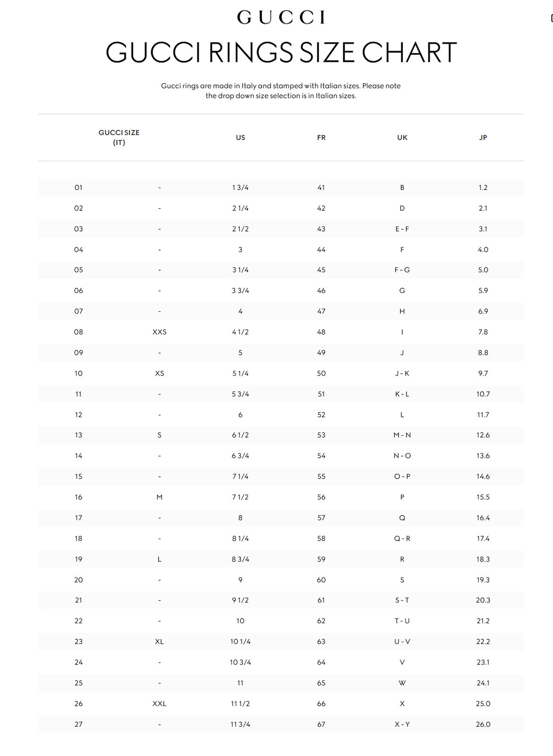Select the GUCCI SIZE (IT) column header
The height and width of the screenshot is (756, 553).
(119, 137)
